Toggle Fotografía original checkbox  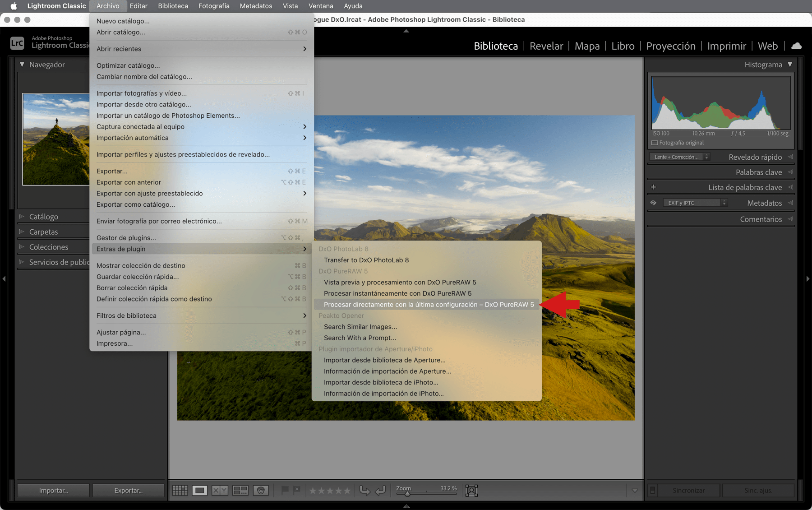click(655, 143)
